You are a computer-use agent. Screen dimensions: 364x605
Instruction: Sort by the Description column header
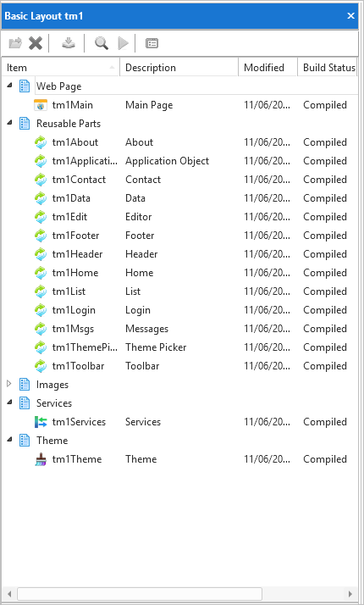(x=179, y=68)
